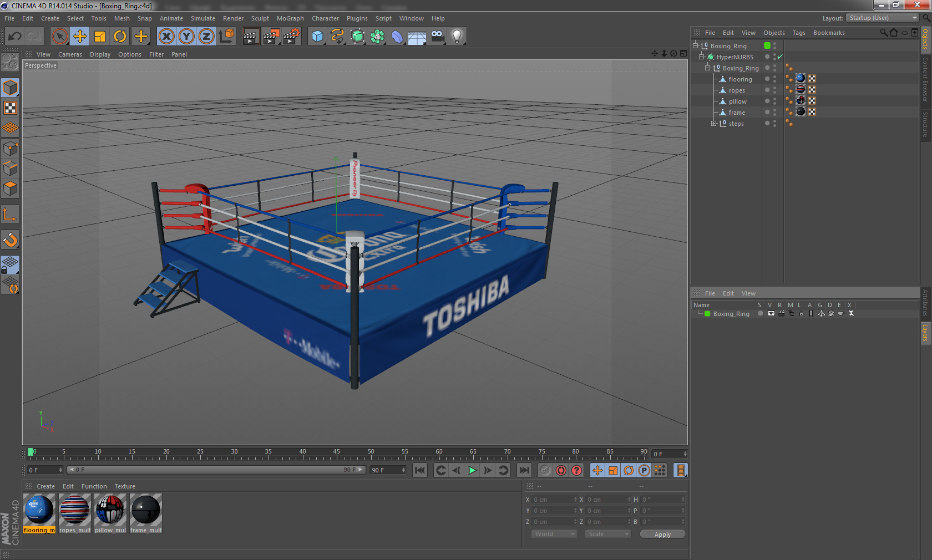The width and height of the screenshot is (932, 560).
Task: Click the Apply button
Action: coord(662,534)
